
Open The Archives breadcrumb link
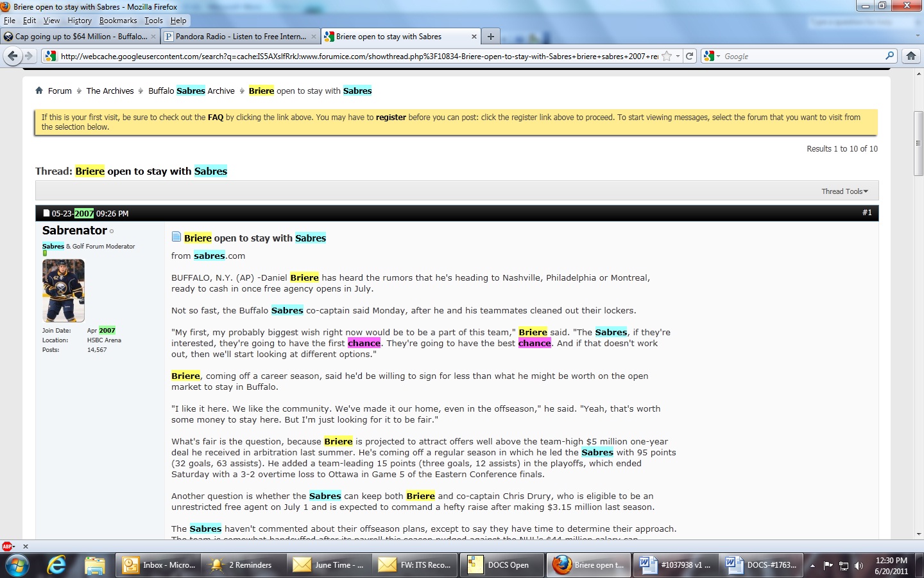point(110,91)
